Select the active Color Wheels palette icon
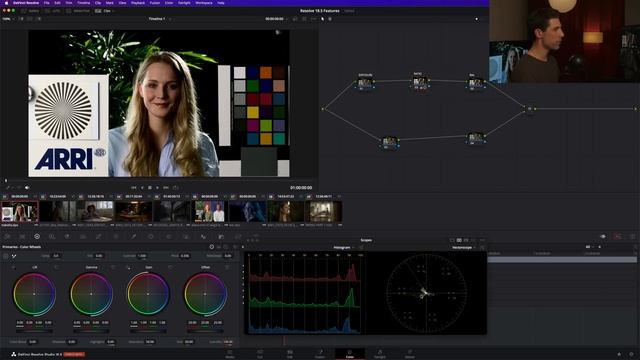 click(x=37, y=236)
